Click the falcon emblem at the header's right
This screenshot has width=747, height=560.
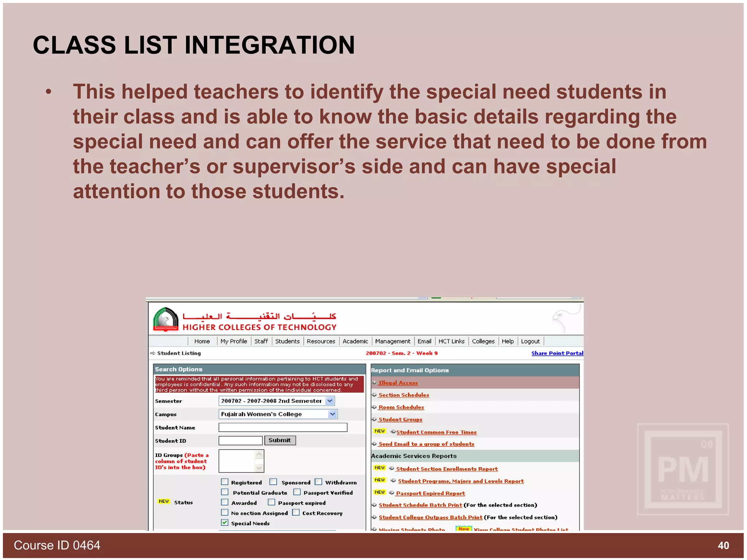click(566, 318)
